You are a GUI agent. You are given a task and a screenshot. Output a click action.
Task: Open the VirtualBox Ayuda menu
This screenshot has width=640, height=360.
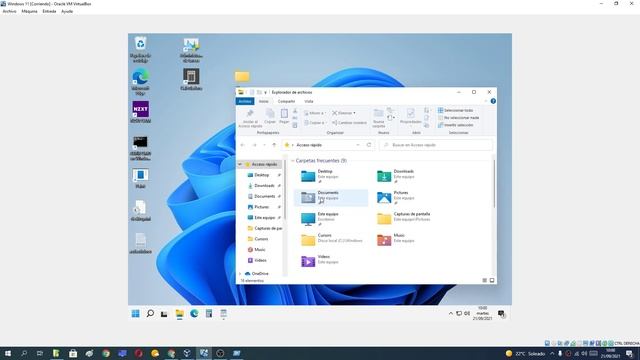[67, 11]
